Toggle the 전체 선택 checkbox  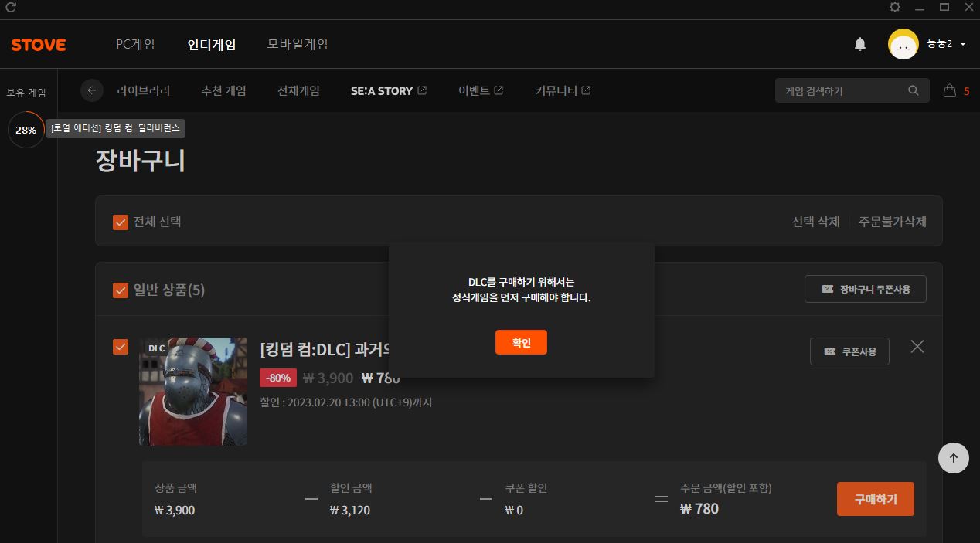(121, 222)
